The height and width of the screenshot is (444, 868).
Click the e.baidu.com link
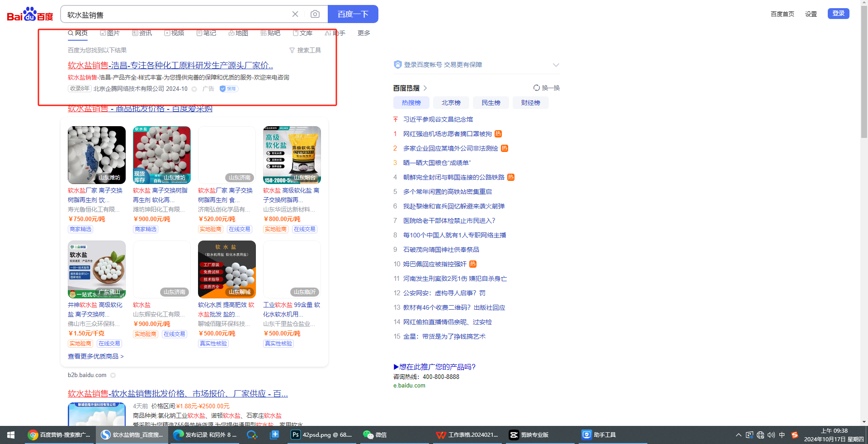(409, 386)
